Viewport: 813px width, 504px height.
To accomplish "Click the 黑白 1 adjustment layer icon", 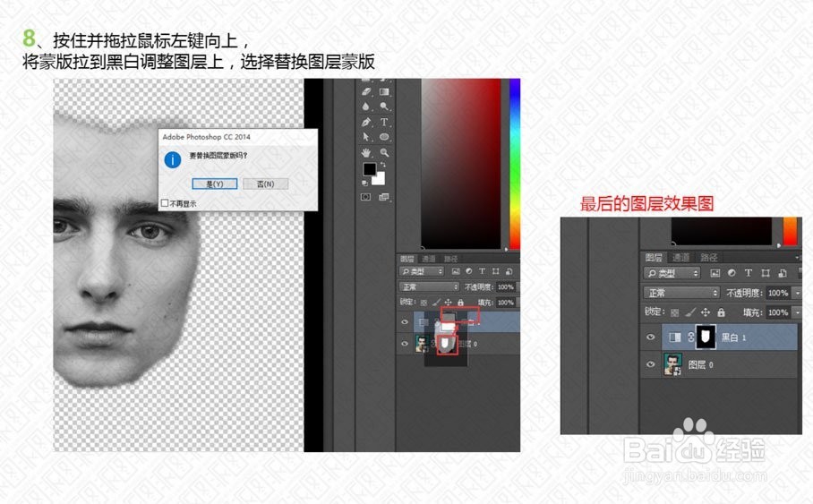I will click(674, 337).
